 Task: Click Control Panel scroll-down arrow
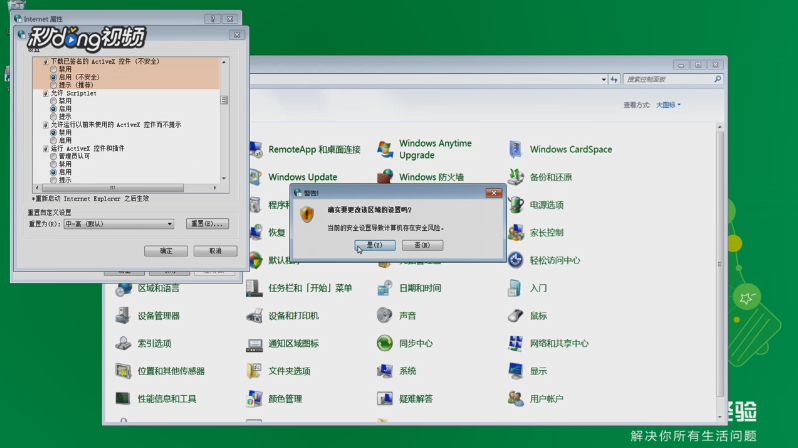720,417
